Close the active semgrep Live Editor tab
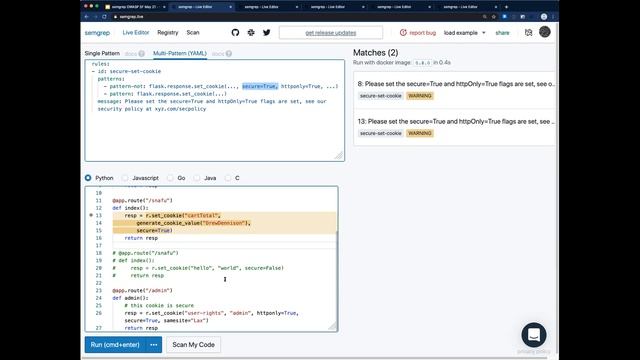 231,7
